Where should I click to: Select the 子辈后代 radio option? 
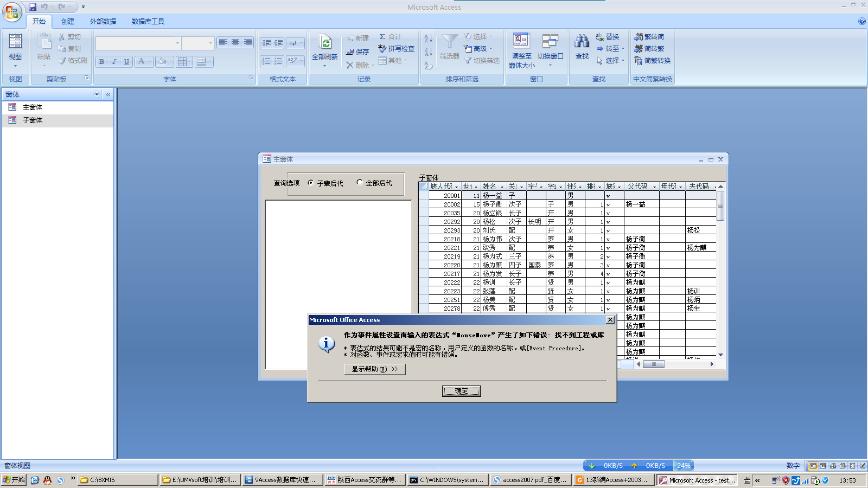point(310,183)
